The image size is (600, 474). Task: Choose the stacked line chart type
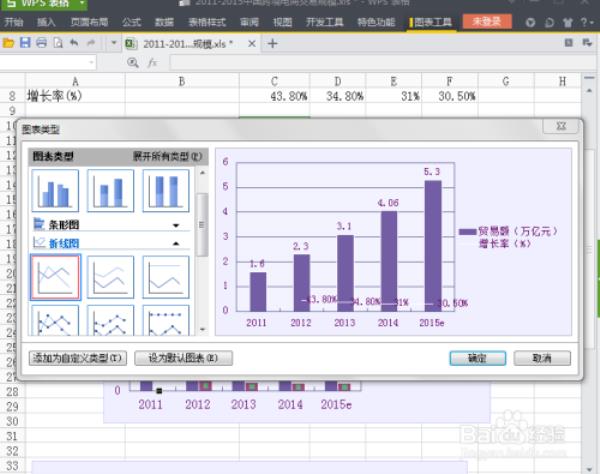coord(111,277)
